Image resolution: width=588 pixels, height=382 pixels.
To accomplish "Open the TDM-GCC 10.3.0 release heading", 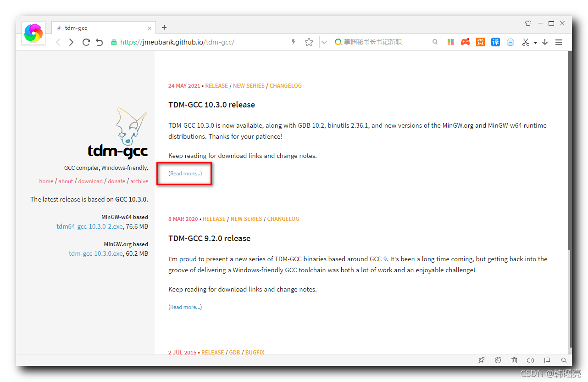I will click(x=211, y=105).
